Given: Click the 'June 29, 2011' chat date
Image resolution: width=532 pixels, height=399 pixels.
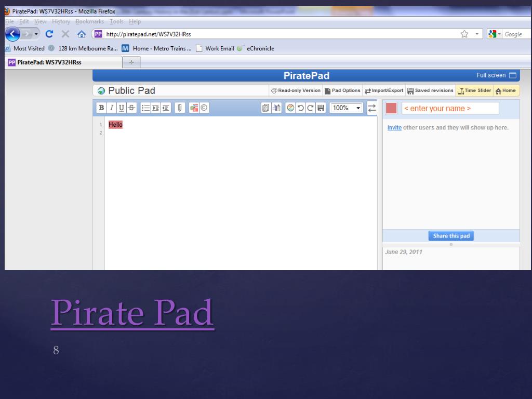Looking at the screenshot, I should point(403,252).
